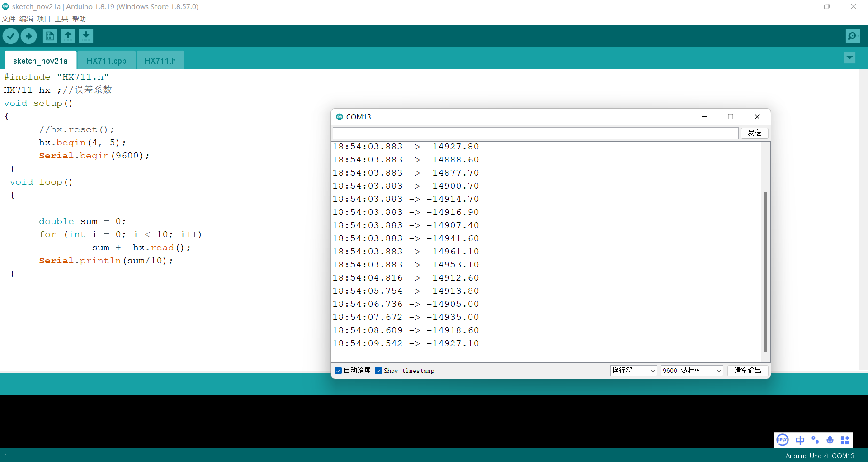The height and width of the screenshot is (462, 868).
Task: Click the serial monitor vertical scrollbar thumb
Action: (x=765, y=271)
